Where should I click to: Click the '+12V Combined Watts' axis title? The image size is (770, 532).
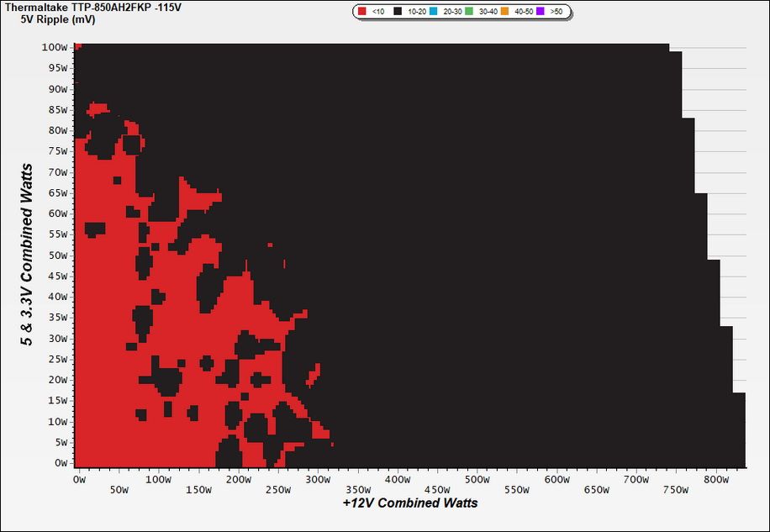(x=410, y=503)
